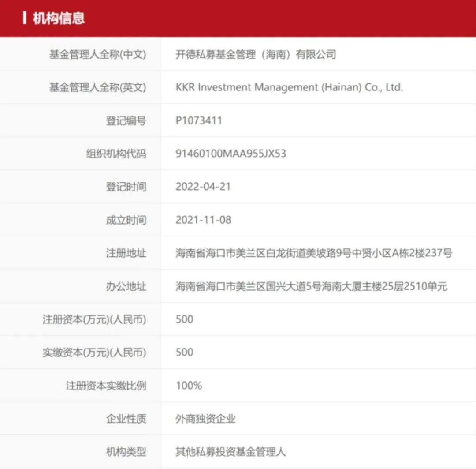Screen dimensions: 476x469
Task: 点击注册资本数值 500
Action: (x=183, y=319)
